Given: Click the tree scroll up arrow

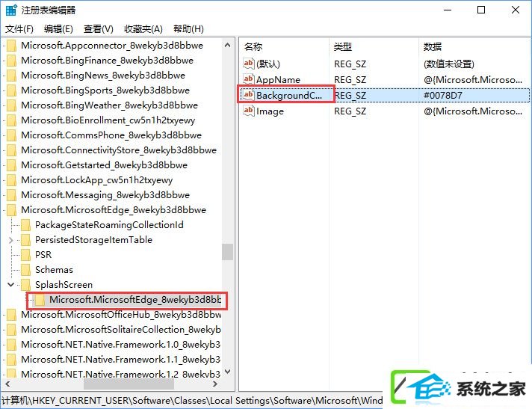Looking at the screenshot, I should click(x=228, y=45).
